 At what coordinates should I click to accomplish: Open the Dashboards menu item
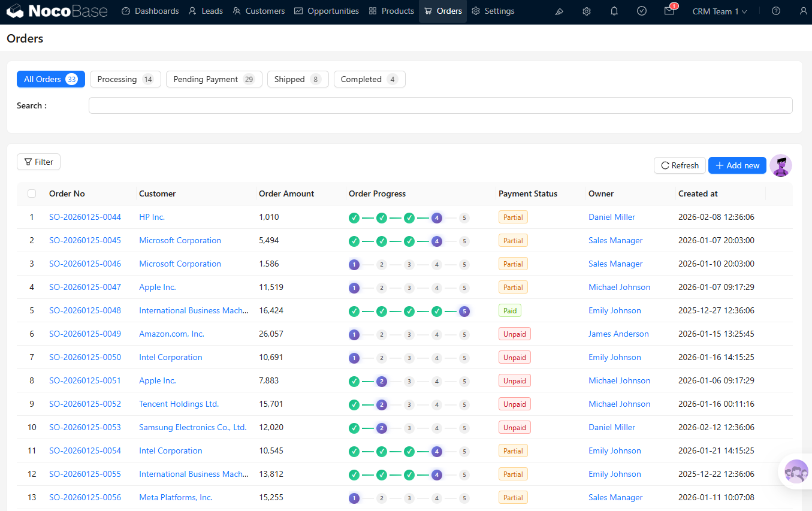point(150,11)
